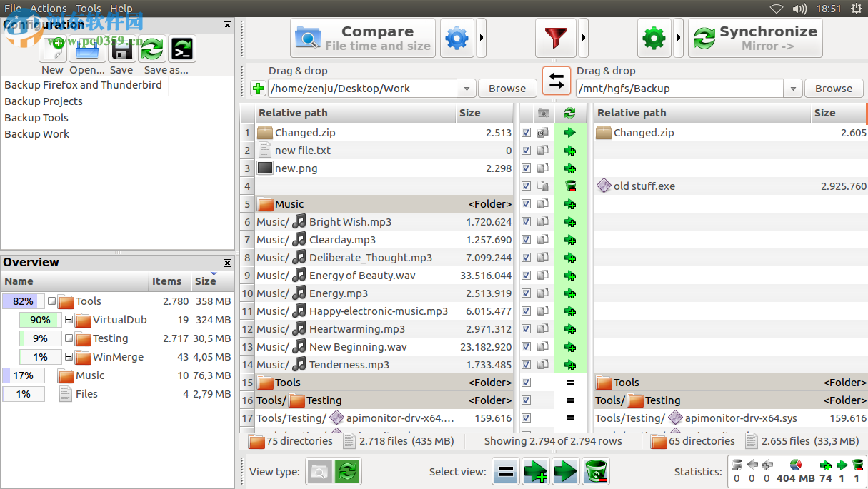The height and width of the screenshot is (489, 868).
Task: Open the filter settings funnel icon
Action: 555,38
